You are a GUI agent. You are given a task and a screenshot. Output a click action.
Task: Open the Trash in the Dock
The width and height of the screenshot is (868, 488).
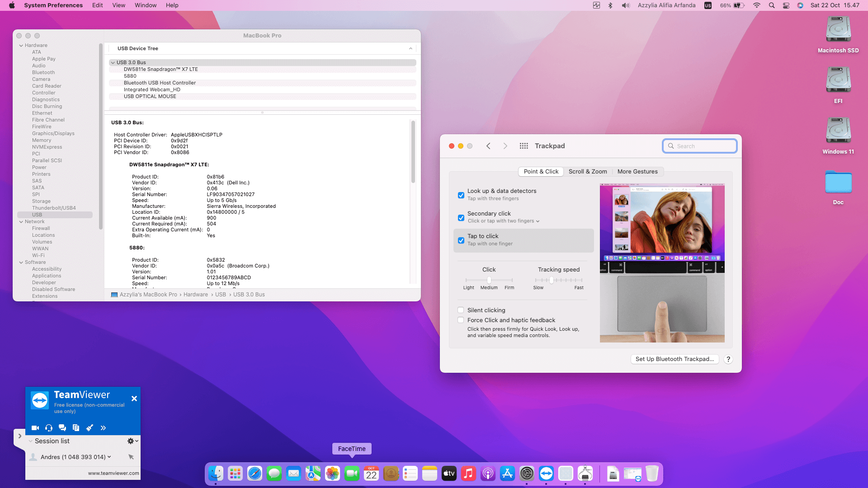[x=652, y=474]
